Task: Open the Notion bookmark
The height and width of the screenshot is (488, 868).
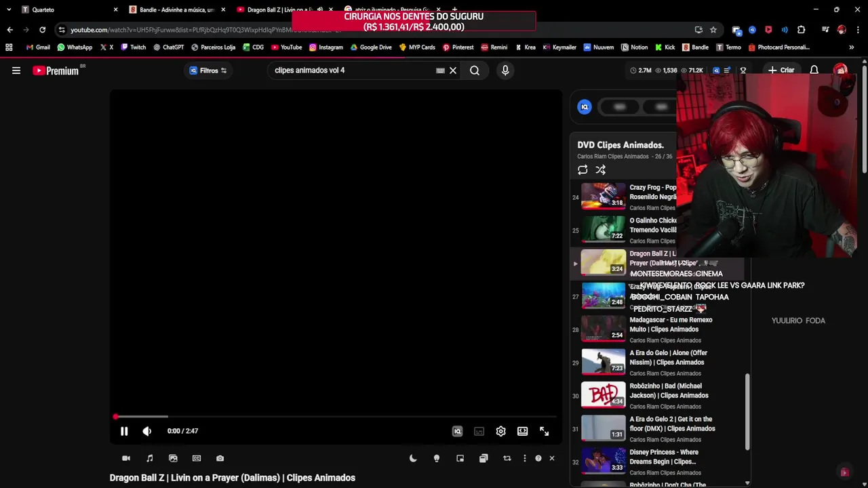Action: pos(634,47)
